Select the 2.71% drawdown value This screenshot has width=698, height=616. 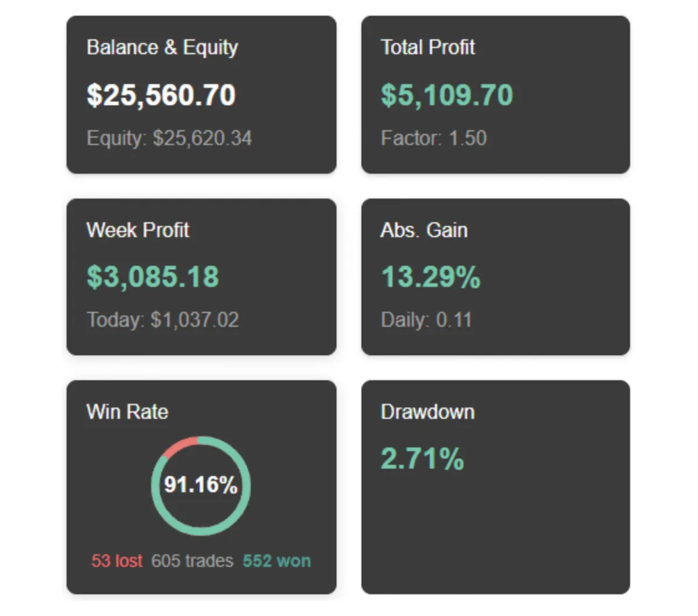422,459
